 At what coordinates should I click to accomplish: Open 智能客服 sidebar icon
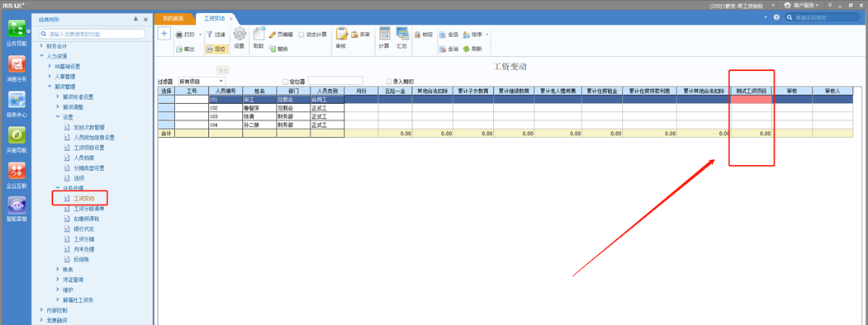click(16, 205)
